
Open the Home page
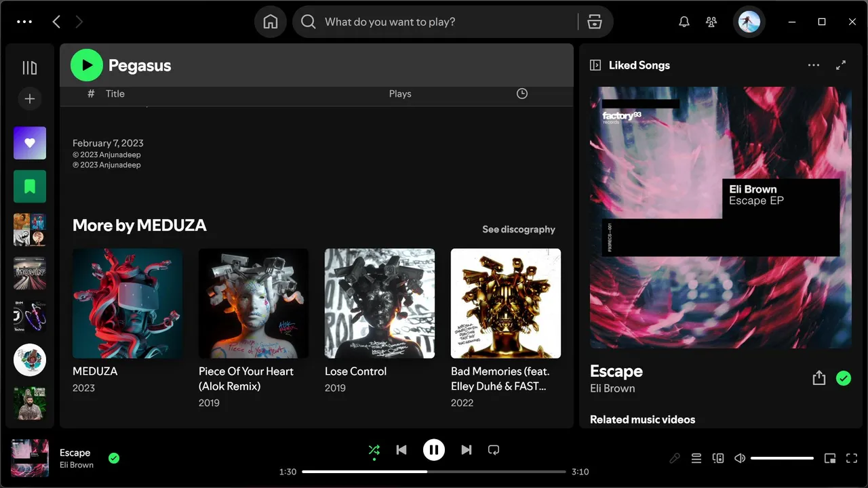tap(271, 22)
